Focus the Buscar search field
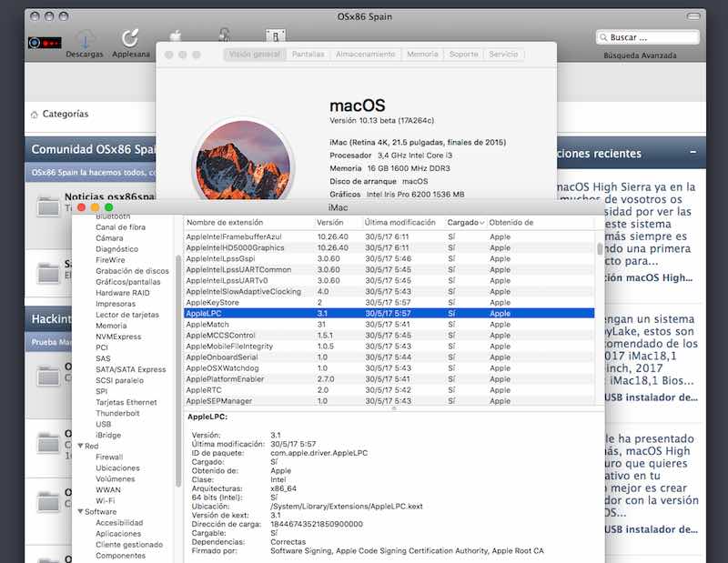Image resolution: width=728 pixels, height=563 pixels. 648,37
